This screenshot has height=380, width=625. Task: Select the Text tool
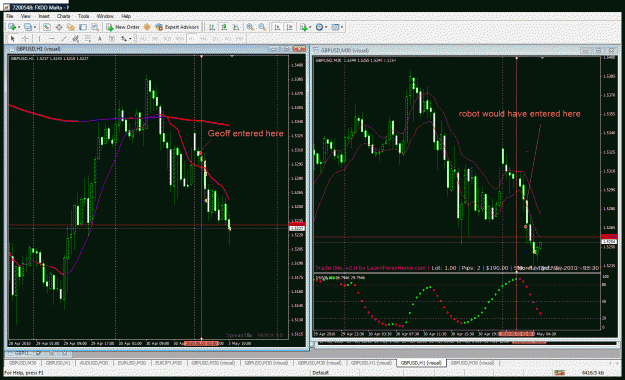point(100,39)
